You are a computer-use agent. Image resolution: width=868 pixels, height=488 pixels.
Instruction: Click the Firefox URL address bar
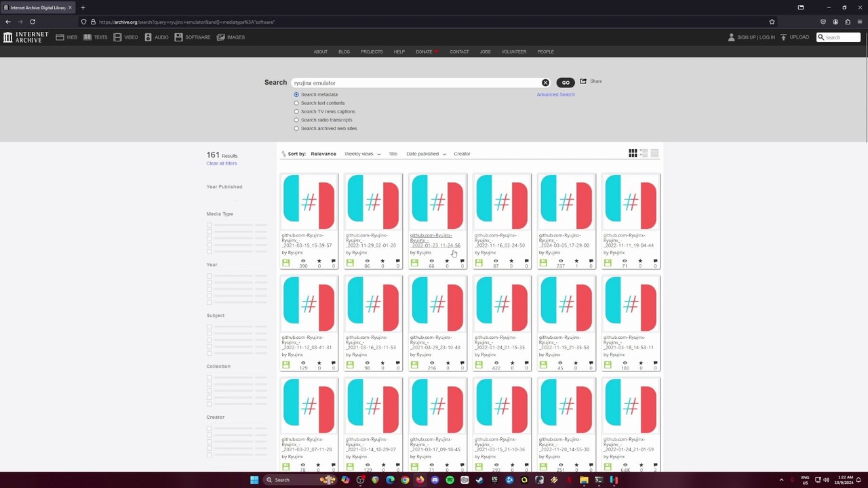click(427, 22)
